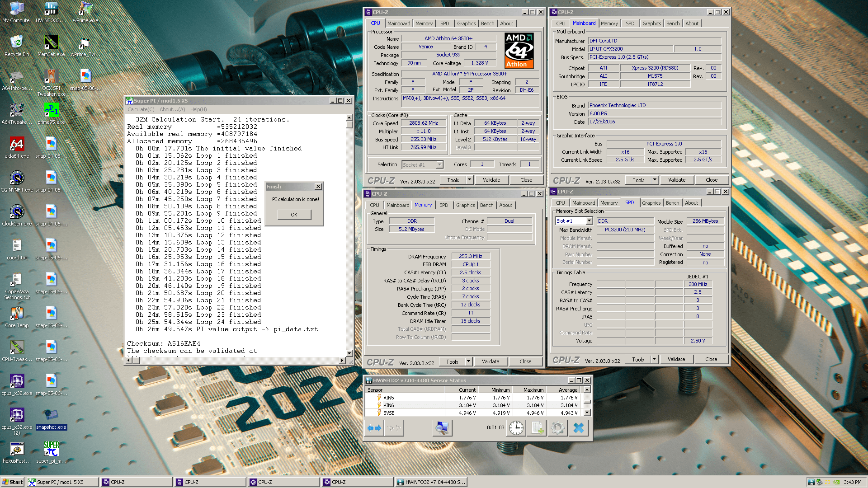Click Validate in the CPU-tab CPU-Z window
Viewport: 868px width, 488px height.
pyautogui.click(x=491, y=180)
